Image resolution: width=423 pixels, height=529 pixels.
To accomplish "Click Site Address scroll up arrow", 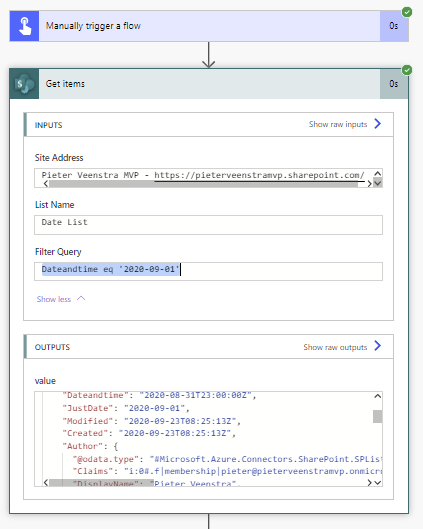I will tap(378, 173).
